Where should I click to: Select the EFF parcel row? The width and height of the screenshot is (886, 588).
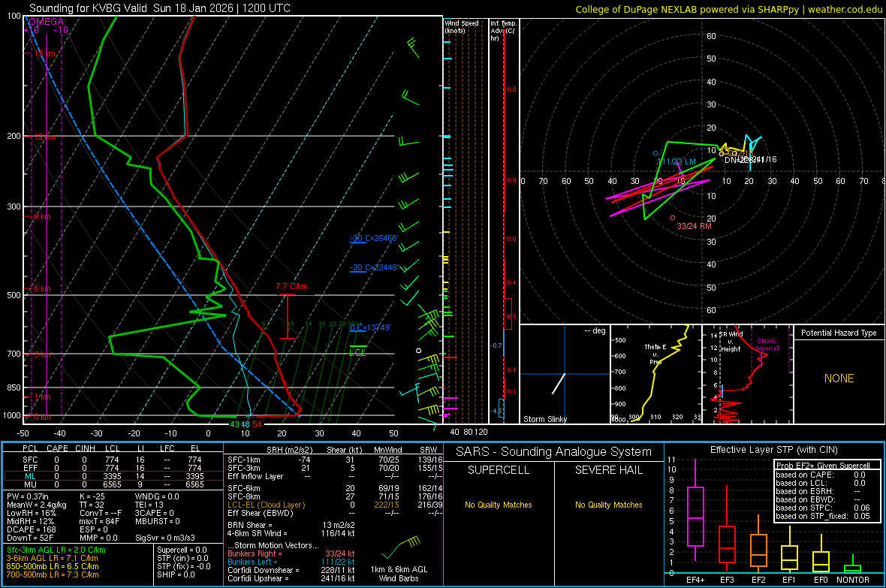click(112, 468)
